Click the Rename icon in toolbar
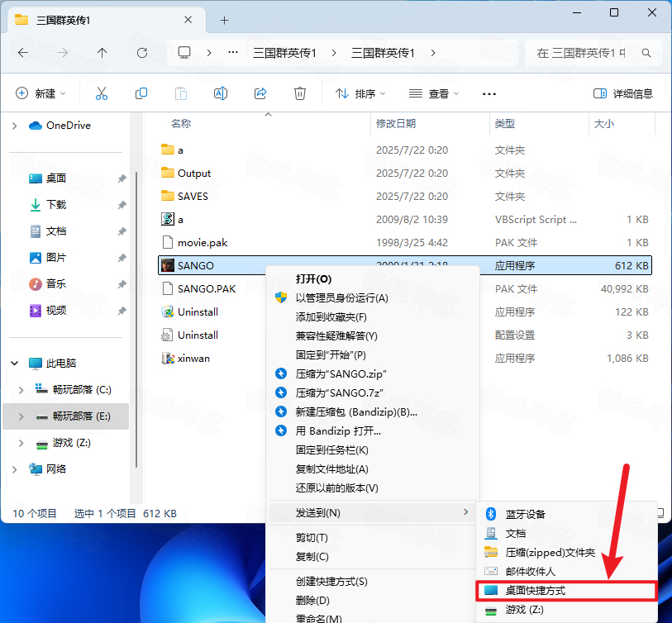 221,93
